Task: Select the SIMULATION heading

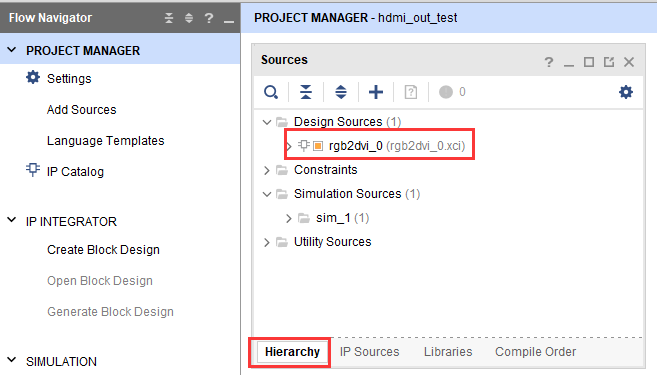Action: (x=61, y=362)
